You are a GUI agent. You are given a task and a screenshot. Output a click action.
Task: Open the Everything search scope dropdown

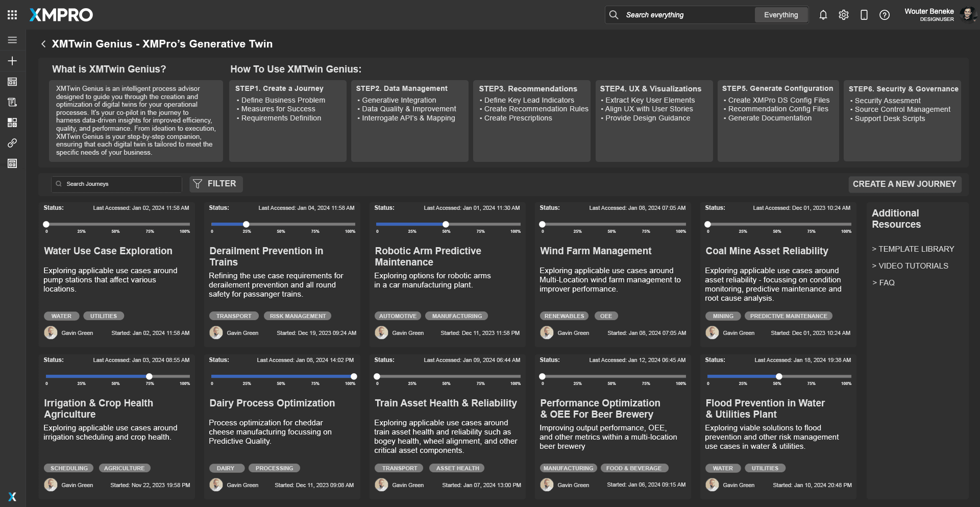tap(780, 15)
